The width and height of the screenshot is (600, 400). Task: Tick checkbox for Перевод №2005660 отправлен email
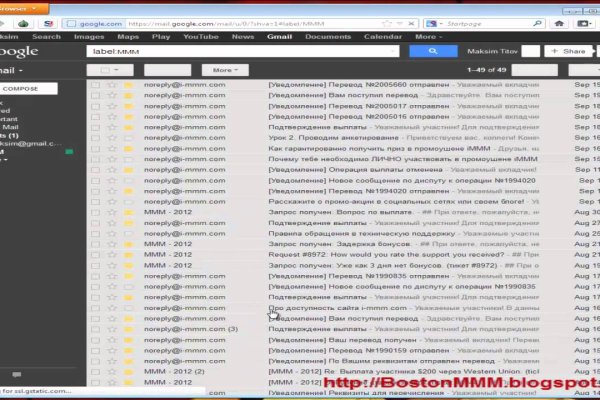(x=95, y=85)
